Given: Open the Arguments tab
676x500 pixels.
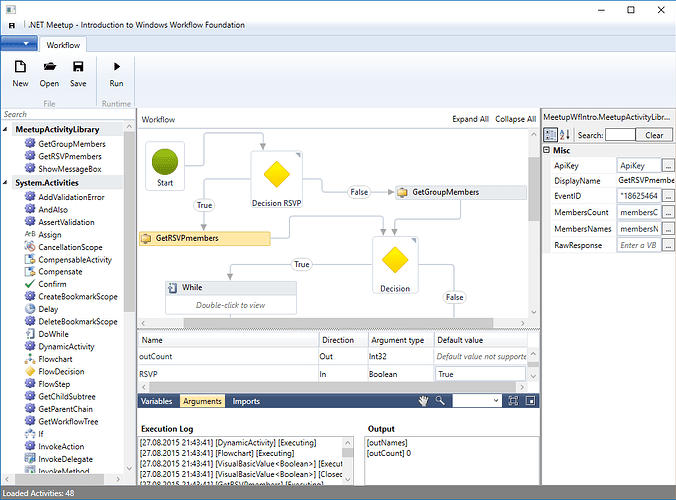Looking at the screenshot, I should [202, 401].
